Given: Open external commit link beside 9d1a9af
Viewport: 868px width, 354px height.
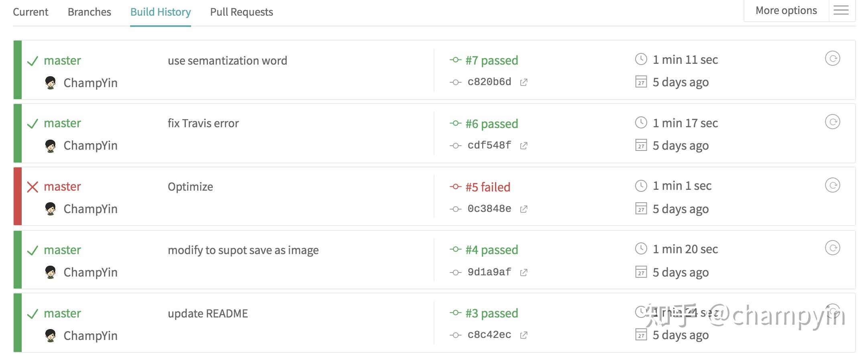Looking at the screenshot, I should click(524, 273).
